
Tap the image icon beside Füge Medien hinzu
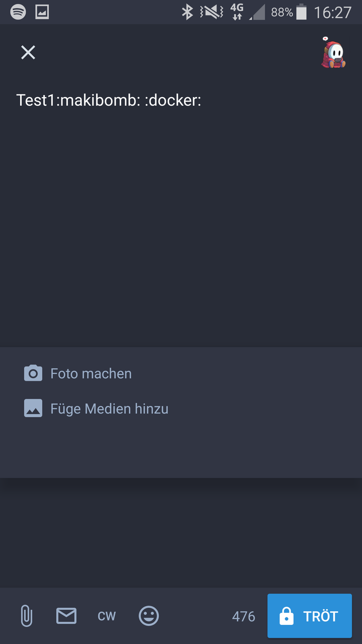click(33, 408)
